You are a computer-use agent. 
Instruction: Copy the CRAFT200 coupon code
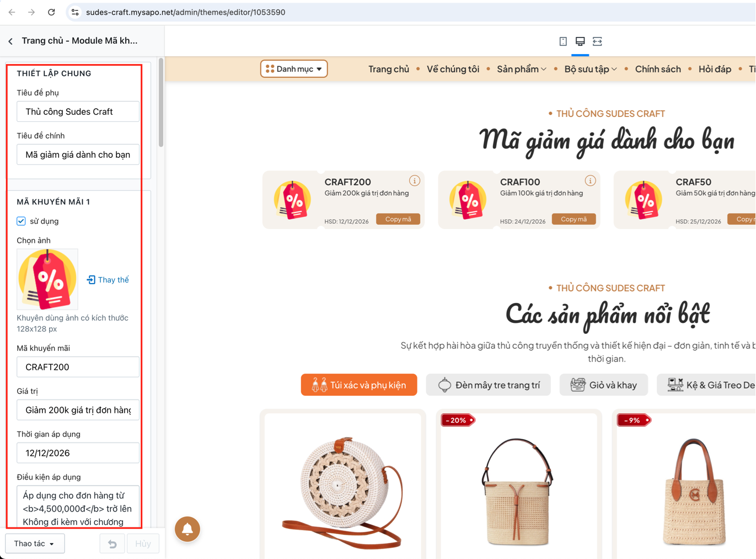tap(398, 219)
